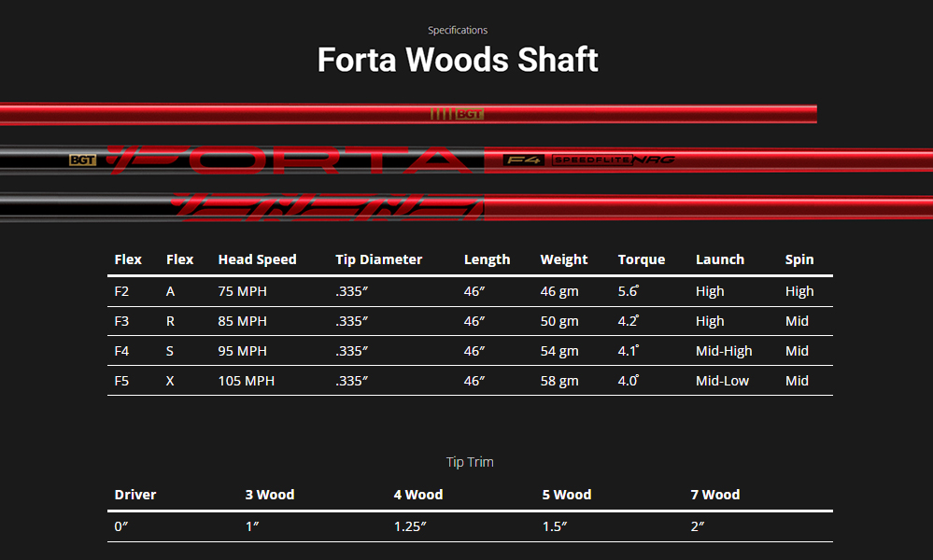Click the 'R' flex letter in the F3 row
The width and height of the screenshot is (933, 560).
[x=170, y=321]
